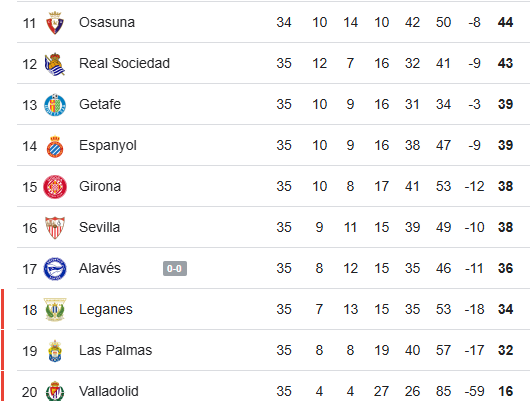
Task: Open the Las Palmas team link
Action: point(116,351)
